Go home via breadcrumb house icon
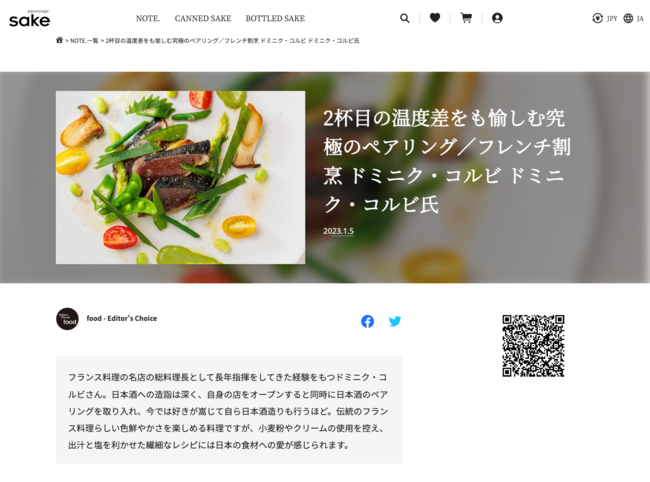Viewport: 650px width, 482px height. click(59, 40)
